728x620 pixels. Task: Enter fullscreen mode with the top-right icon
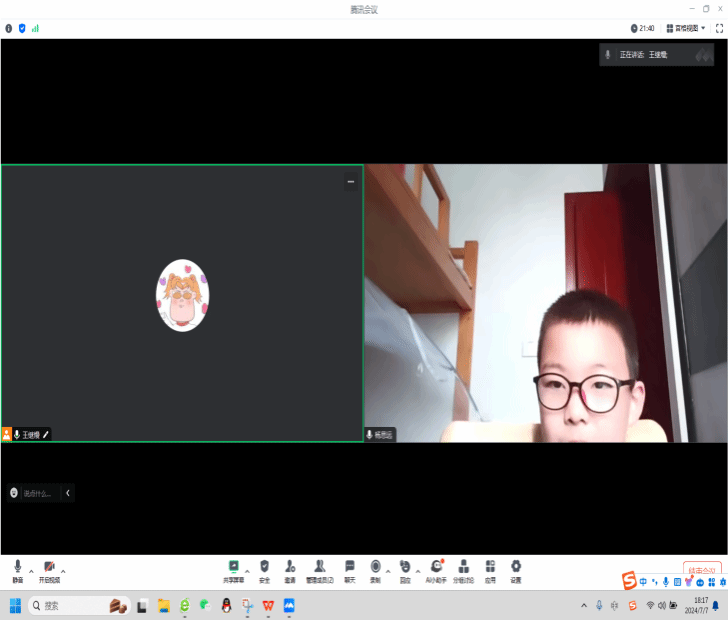coord(719,28)
